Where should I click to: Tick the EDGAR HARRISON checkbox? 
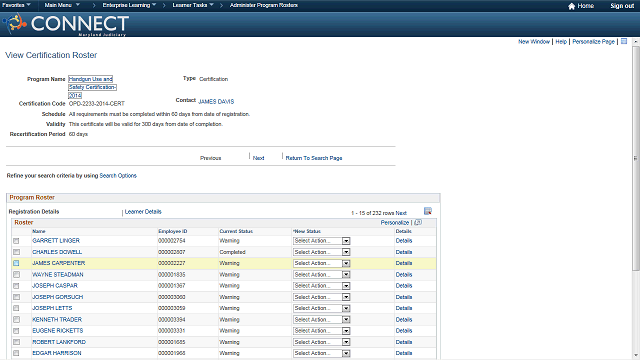click(x=16, y=353)
